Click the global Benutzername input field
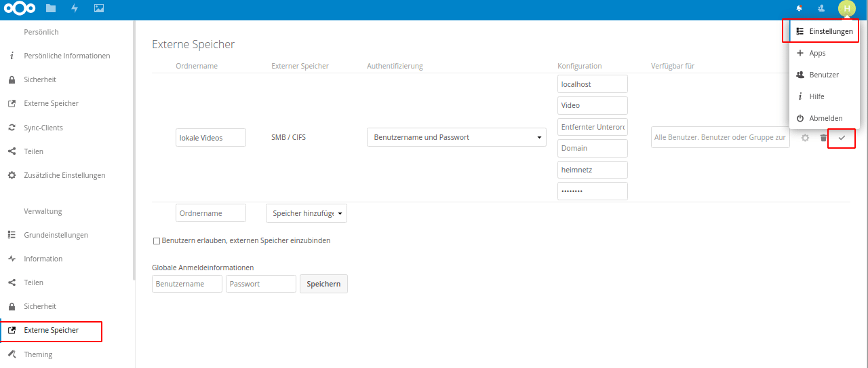 click(x=187, y=284)
